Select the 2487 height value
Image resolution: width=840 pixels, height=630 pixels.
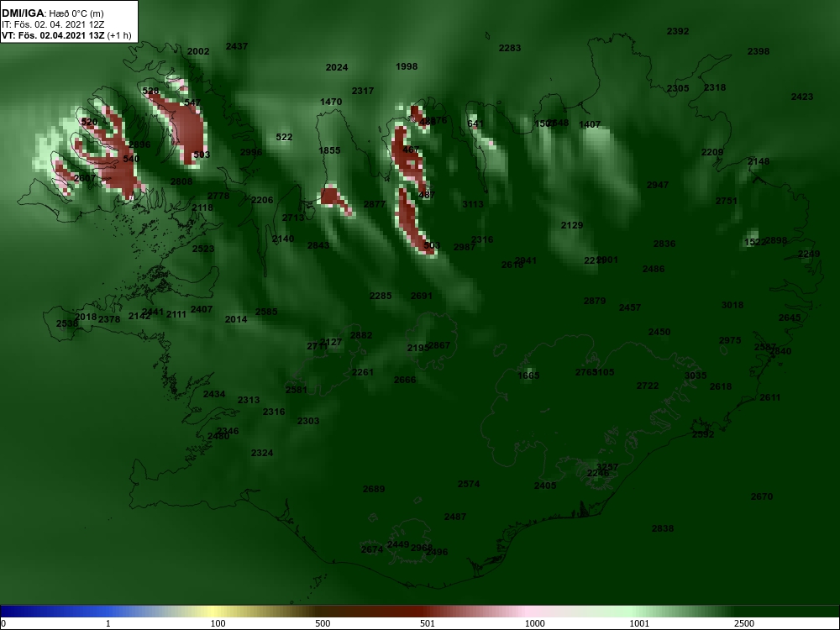point(455,517)
